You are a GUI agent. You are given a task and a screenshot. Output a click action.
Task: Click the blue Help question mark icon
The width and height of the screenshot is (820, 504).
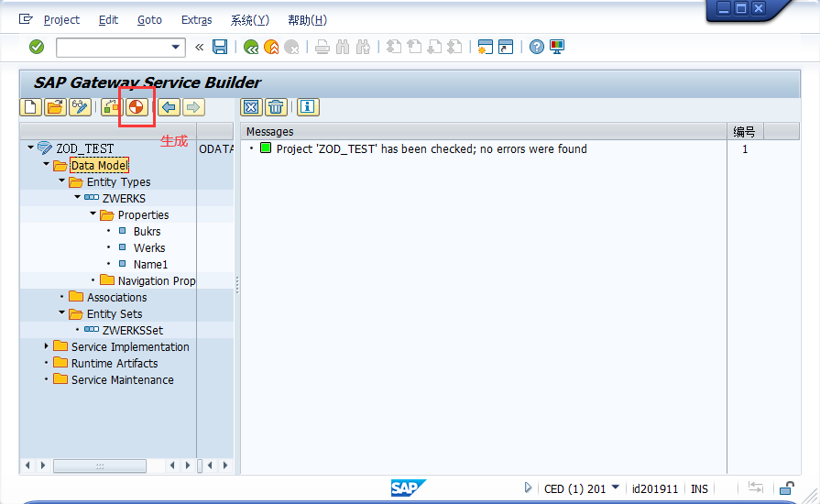[x=537, y=47]
